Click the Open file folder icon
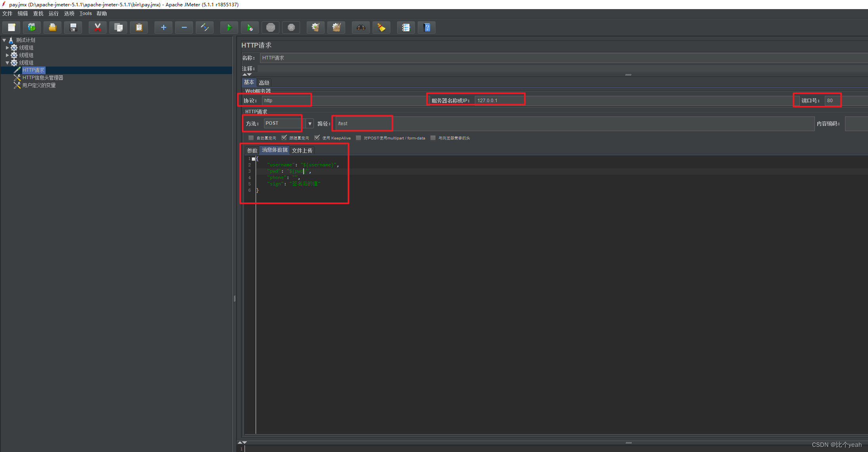This screenshot has height=452, width=868. [53, 27]
